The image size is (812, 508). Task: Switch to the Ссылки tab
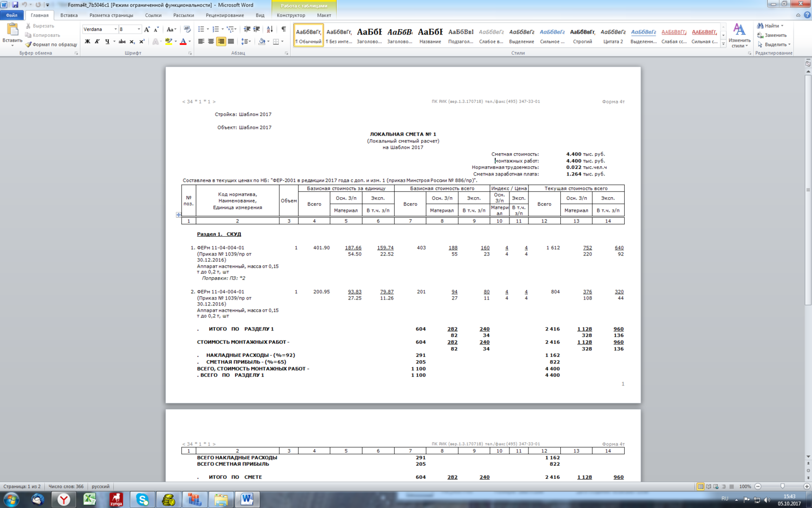pyautogui.click(x=153, y=15)
